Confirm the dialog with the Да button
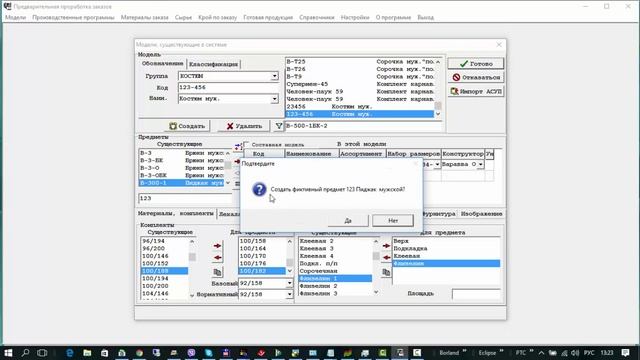The width and height of the screenshot is (640, 360). click(x=348, y=220)
